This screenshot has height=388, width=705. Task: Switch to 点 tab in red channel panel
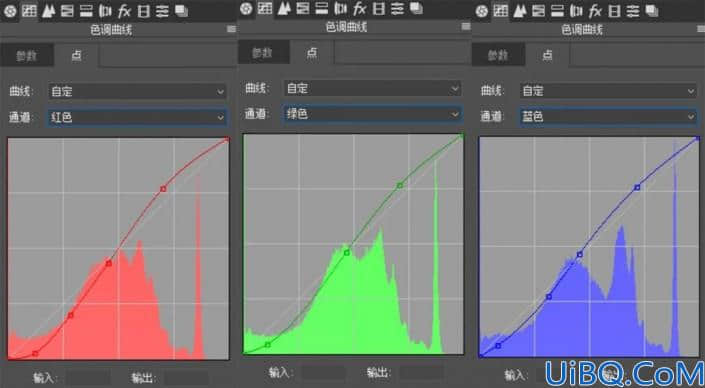point(76,55)
